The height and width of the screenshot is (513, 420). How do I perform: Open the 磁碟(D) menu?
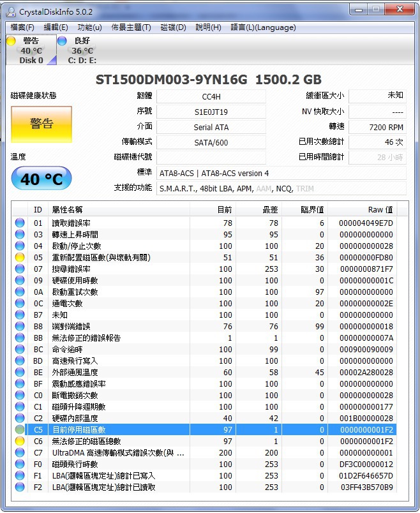173,27
